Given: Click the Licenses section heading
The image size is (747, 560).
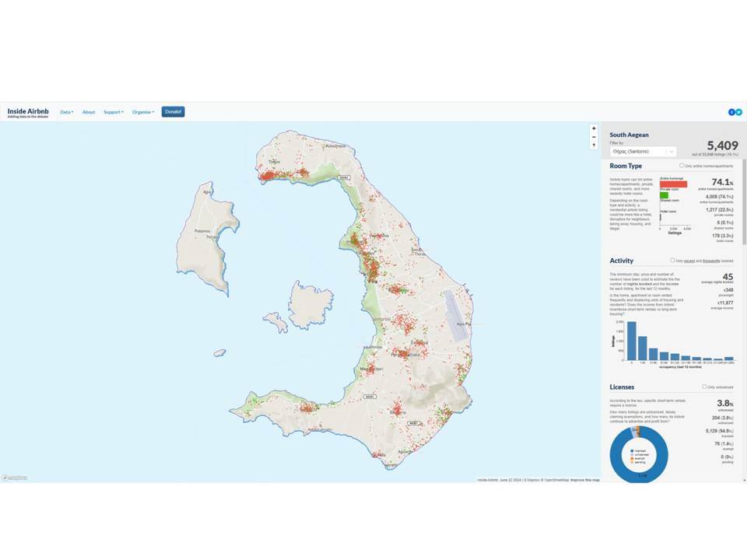Looking at the screenshot, I should [x=622, y=387].
